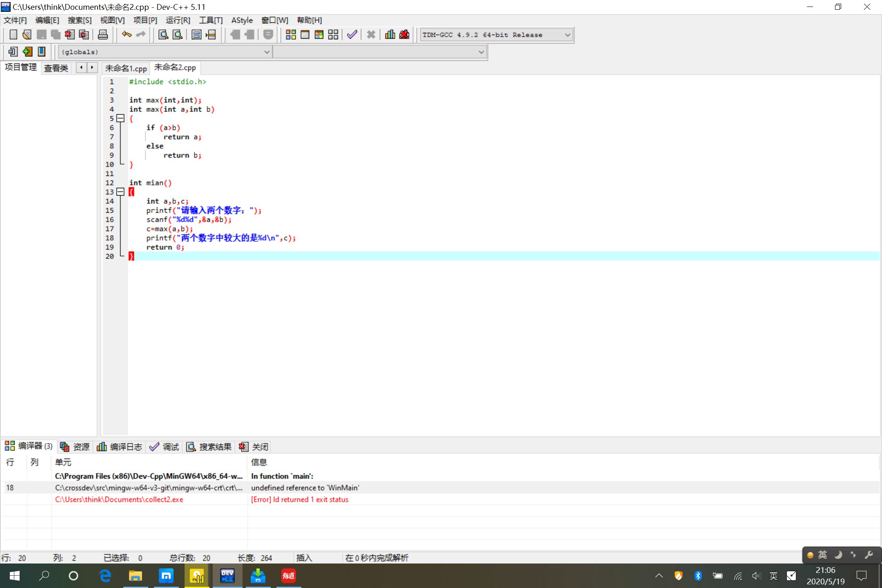Run the program with the window icon
882x588 pixels.
[x=305, y=35]
